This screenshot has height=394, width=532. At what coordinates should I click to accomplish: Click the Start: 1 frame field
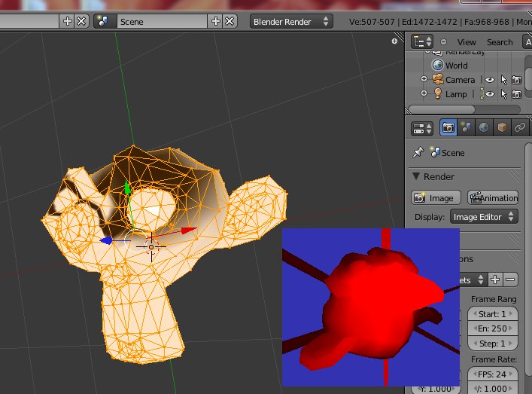click(493, 314)
